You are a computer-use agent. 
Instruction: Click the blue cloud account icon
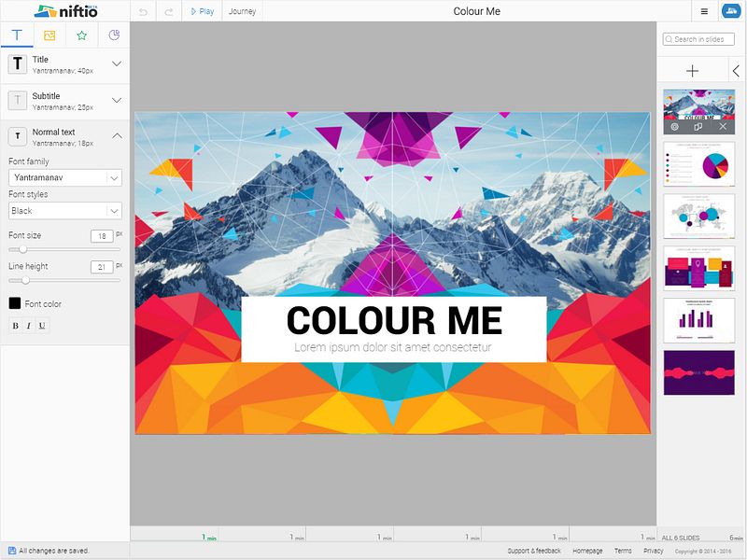coord(731,11)
